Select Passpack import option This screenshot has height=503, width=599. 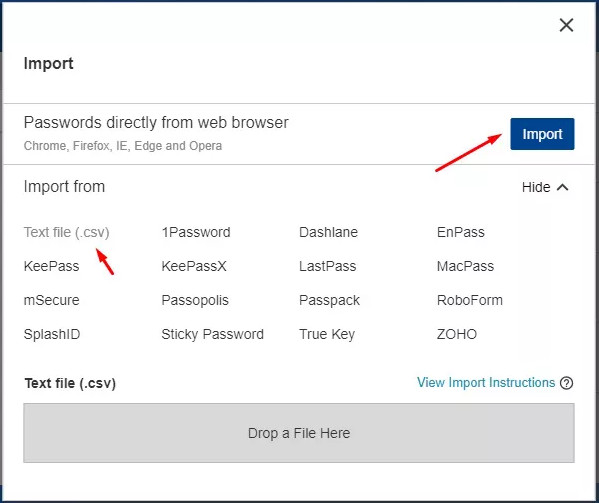pyautogui.click(x=329, y=300)
